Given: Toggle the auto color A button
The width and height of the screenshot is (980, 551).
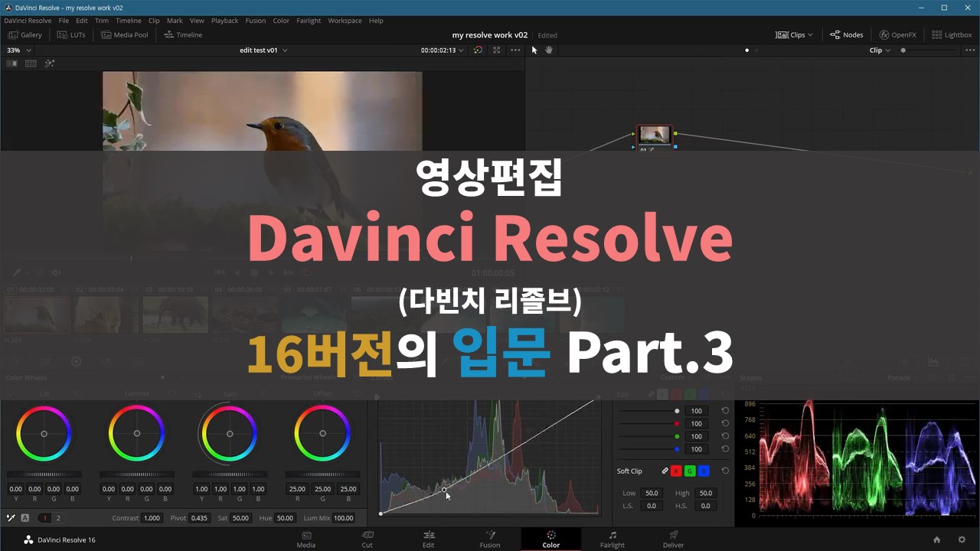Looking at the screenshot, I should (x=25, y=518).
